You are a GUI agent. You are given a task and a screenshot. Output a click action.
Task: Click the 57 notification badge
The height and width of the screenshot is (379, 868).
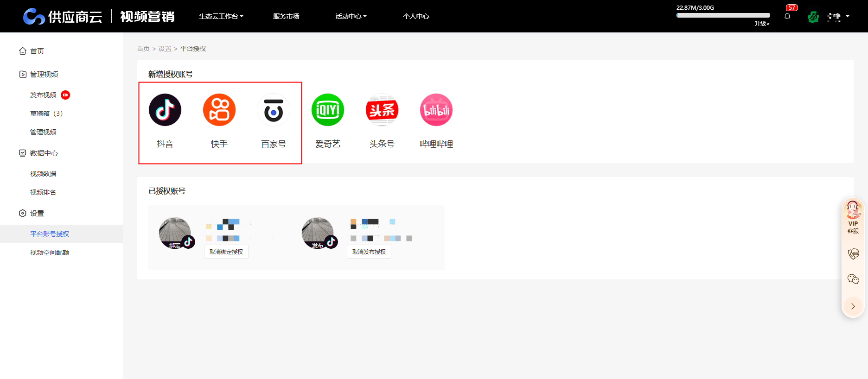[792, 7]
